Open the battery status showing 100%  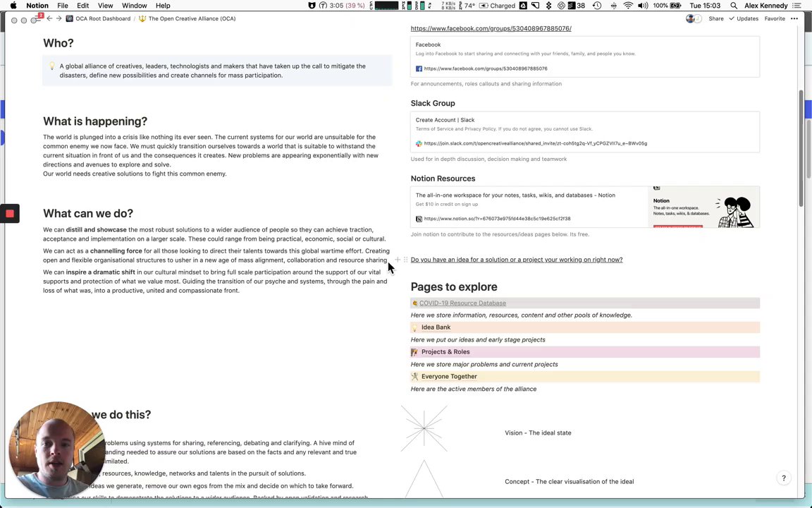(667, 6)
